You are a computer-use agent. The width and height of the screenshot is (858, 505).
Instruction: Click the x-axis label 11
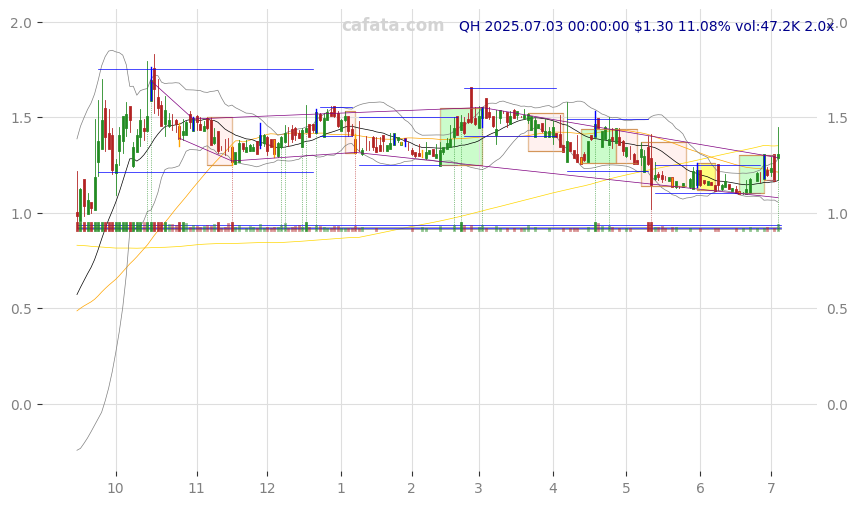pos(196,488)
